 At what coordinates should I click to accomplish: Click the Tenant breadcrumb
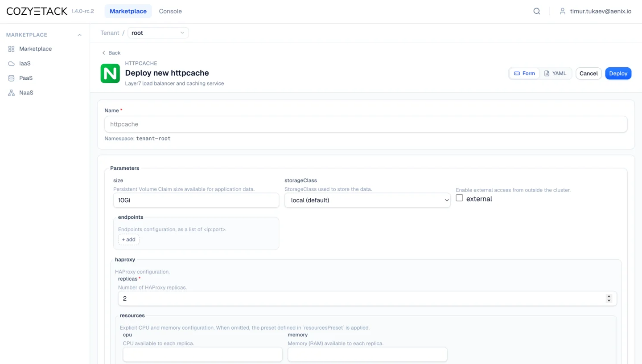110,33
